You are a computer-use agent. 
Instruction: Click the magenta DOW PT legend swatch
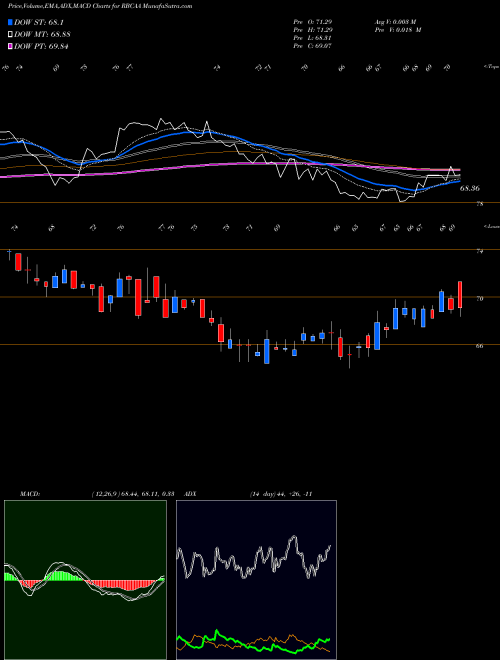coord(11,46)
